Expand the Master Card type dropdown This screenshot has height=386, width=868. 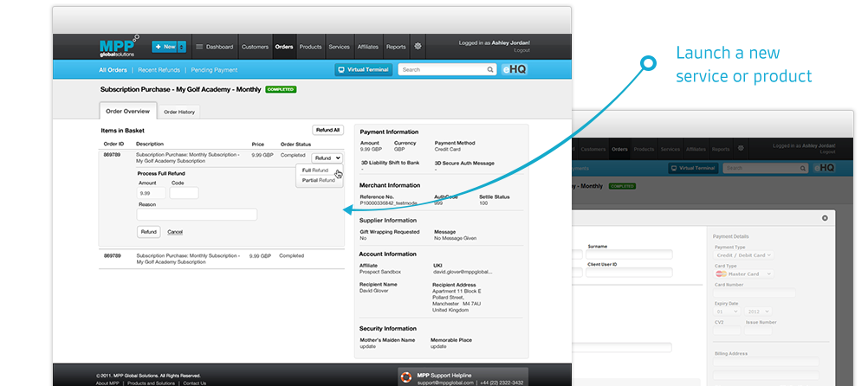744,273
